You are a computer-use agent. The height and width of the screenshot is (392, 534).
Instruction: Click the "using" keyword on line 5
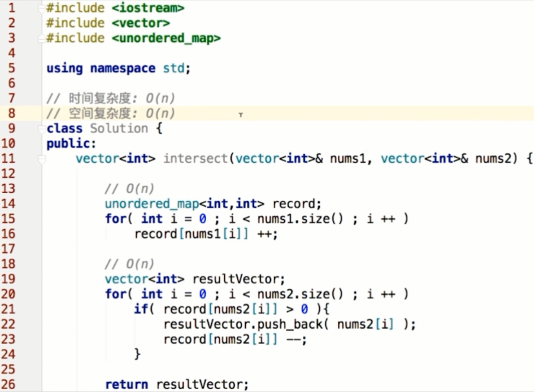coord(65,68)
